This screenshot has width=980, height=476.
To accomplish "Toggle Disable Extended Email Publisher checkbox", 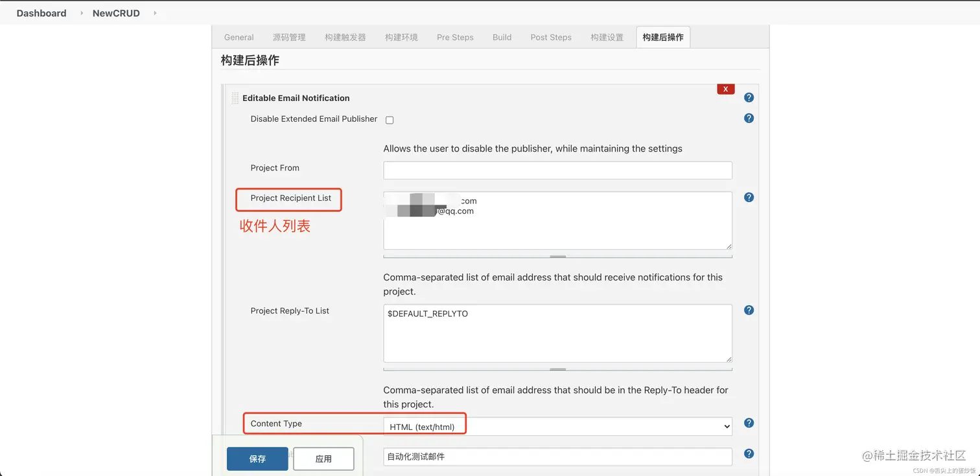I will point(390,120).
